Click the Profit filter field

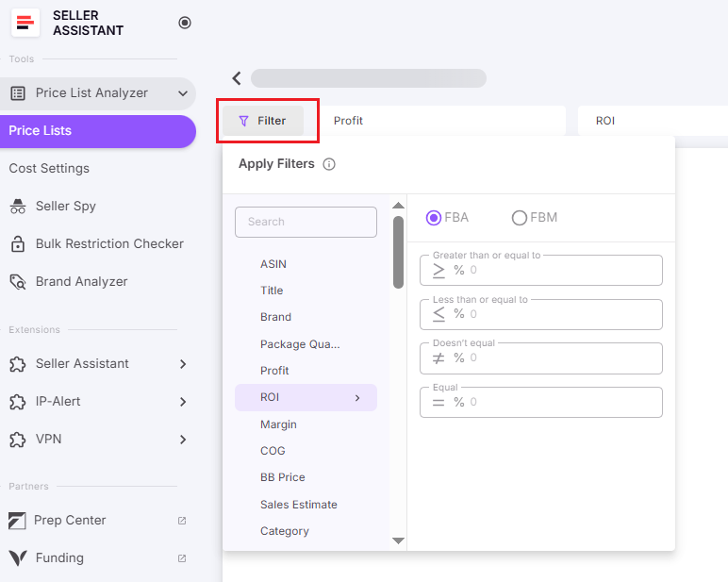tap(443, 121)
